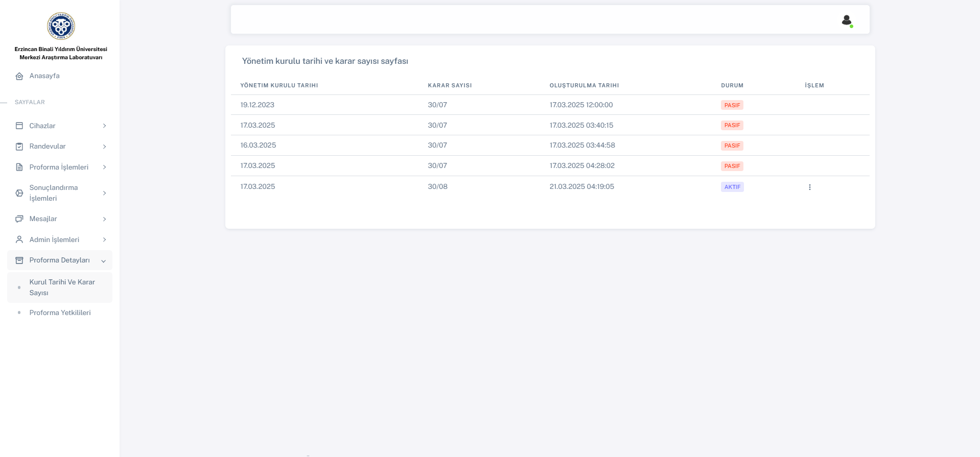Image resolution: width=980 pixels, height=457 pixels.
Task: Click the Randevular calendar icon
Action: [19, 147]
